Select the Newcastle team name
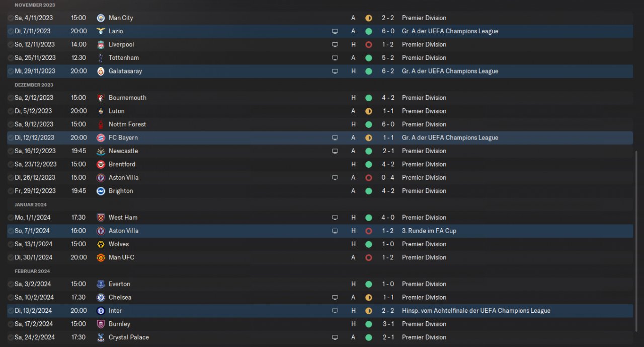Viewport: 644px width, 347px height. [123, 151]
